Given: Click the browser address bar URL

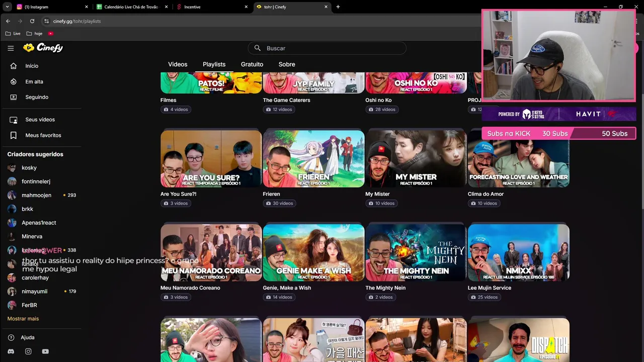Looking at the screenshot, I should 77,21.
